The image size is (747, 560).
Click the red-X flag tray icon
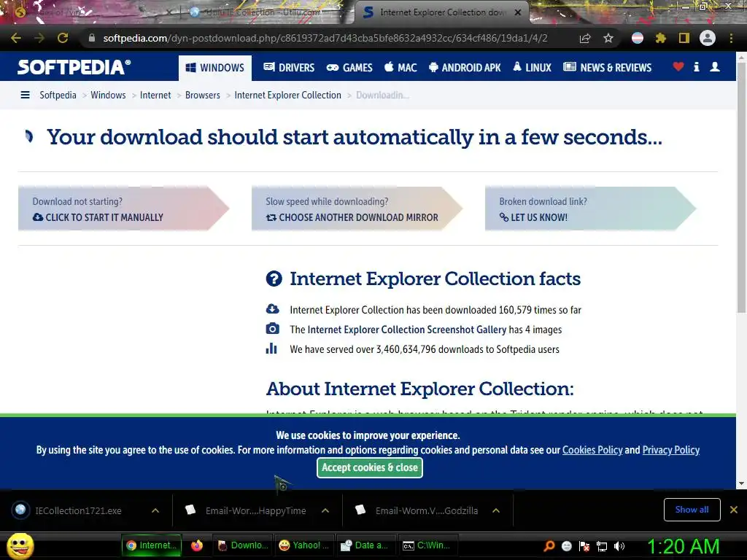coord(584,546)
